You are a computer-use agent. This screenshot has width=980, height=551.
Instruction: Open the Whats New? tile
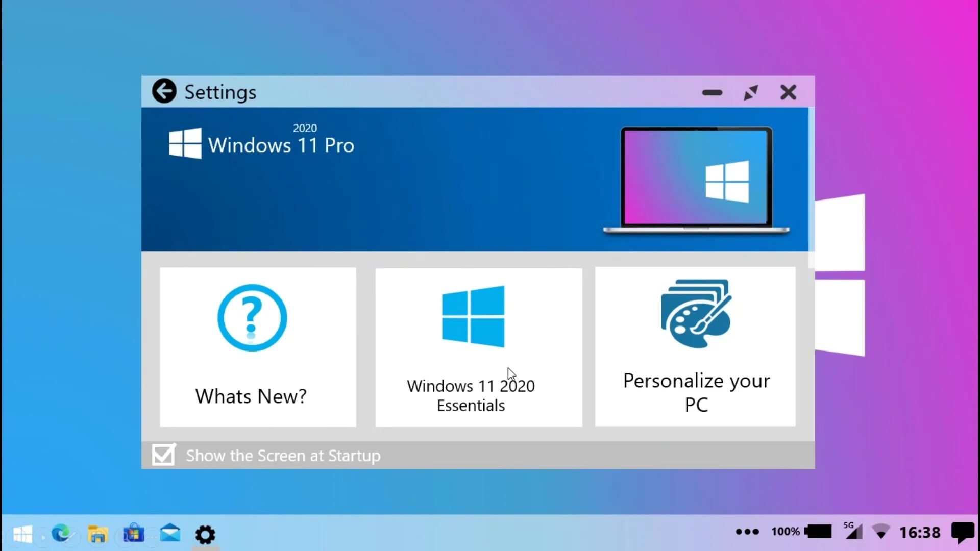coord(258,347)
